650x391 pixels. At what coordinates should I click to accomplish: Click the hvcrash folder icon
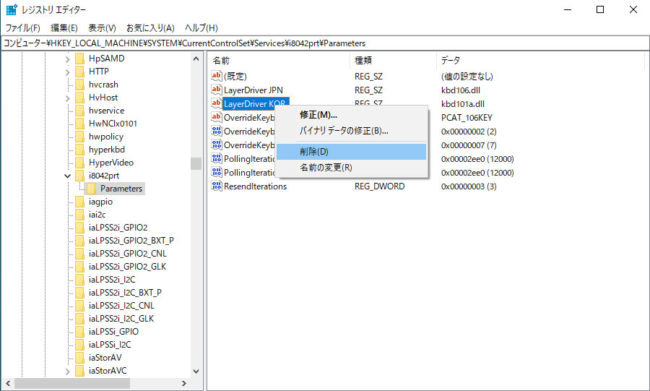[80, 85]
